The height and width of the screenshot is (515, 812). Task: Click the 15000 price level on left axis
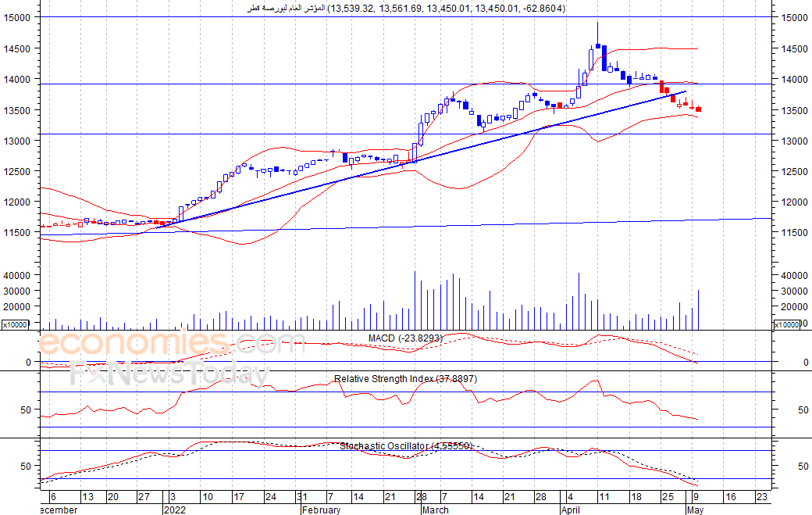click(x=17, y=17)
